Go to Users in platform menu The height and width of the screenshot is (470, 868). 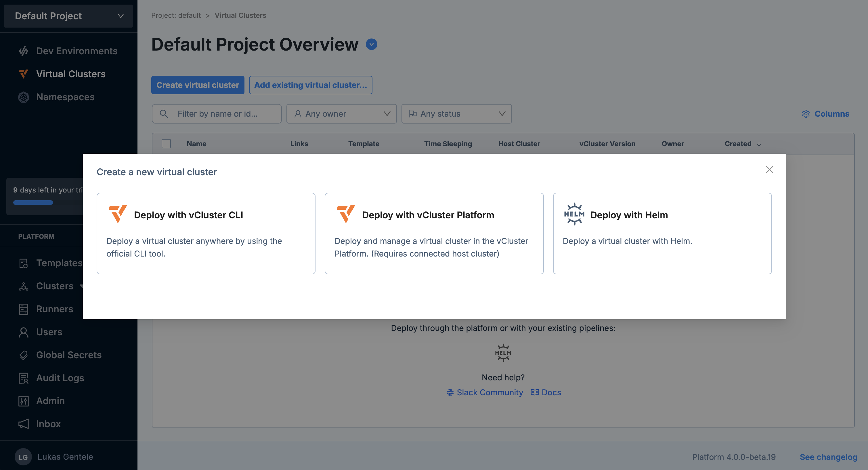coord(49,332)
